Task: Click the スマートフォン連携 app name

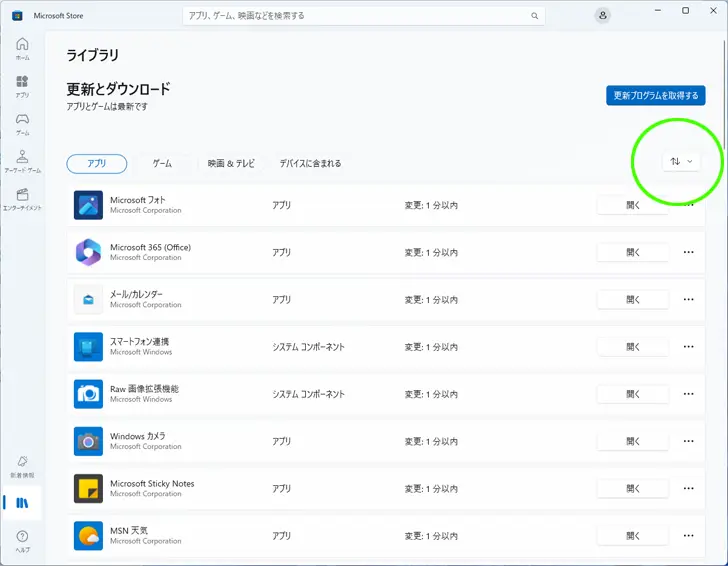Action: pos(139,341)
